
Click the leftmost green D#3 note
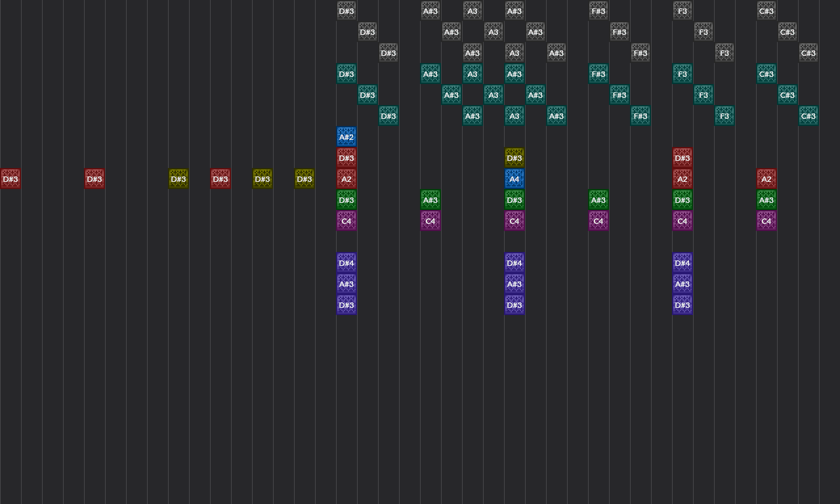point(346,199)
